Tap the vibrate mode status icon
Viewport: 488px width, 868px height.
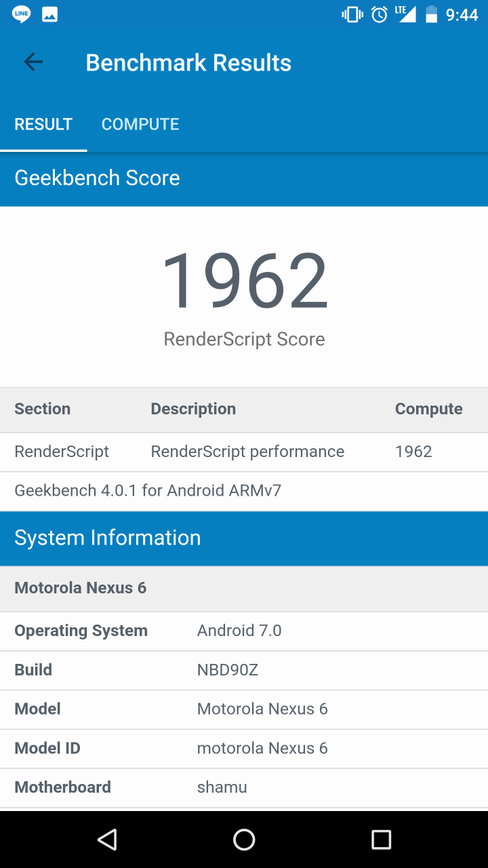click(x=352, y=14)
